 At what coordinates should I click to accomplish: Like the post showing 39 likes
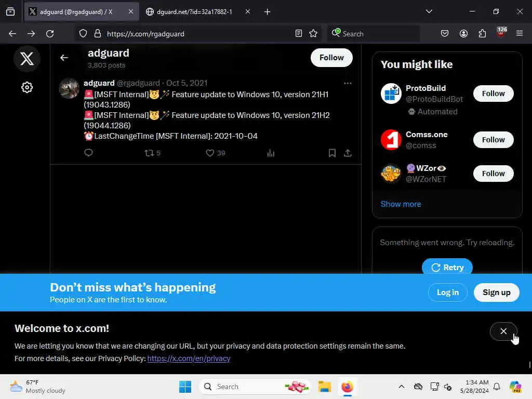(216, 153)
